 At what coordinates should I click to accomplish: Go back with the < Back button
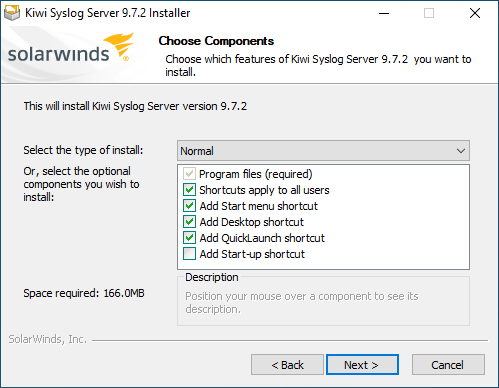(x=287, y=365)
